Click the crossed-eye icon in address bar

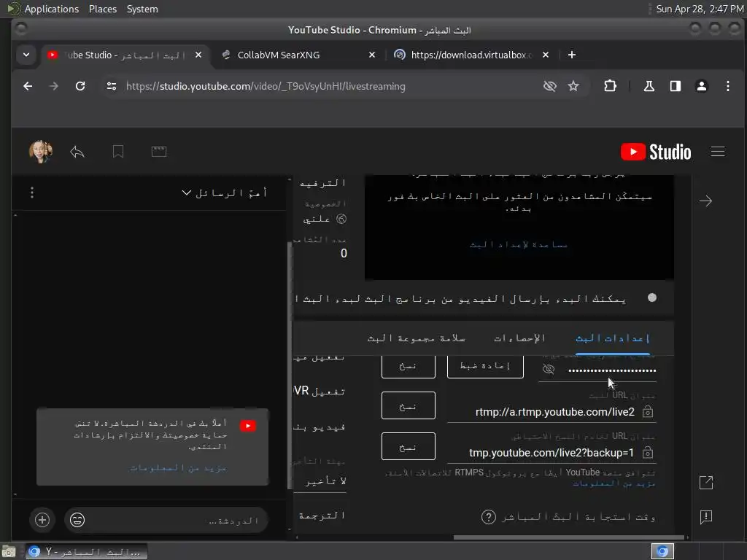point(550,86)
